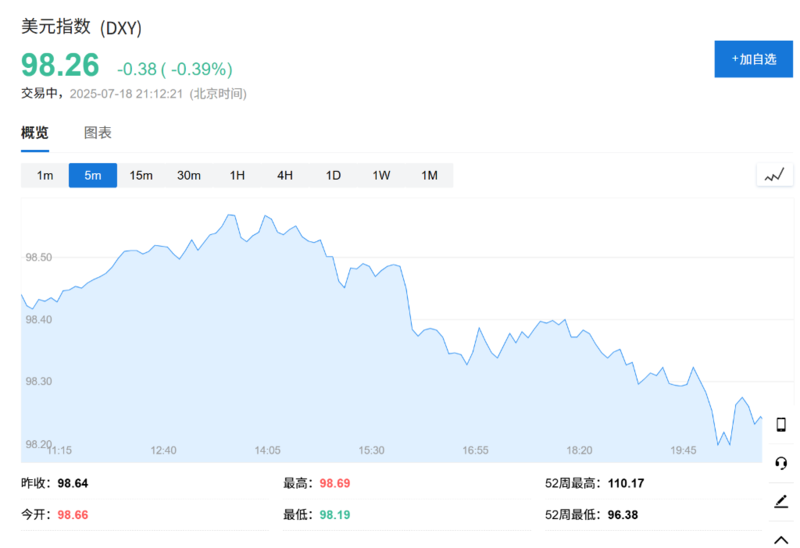Choose the 30m interval

coord(189,176)
